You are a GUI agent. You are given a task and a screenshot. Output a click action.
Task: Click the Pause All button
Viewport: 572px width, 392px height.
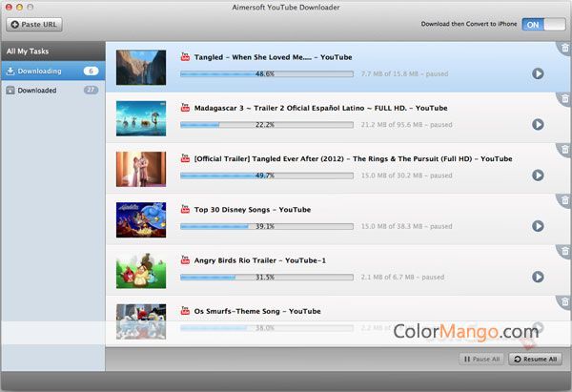click(481, 360)
